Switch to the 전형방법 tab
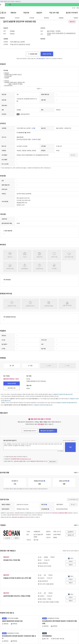The width and height of the screenshot is (79, 644). (61, 18)
